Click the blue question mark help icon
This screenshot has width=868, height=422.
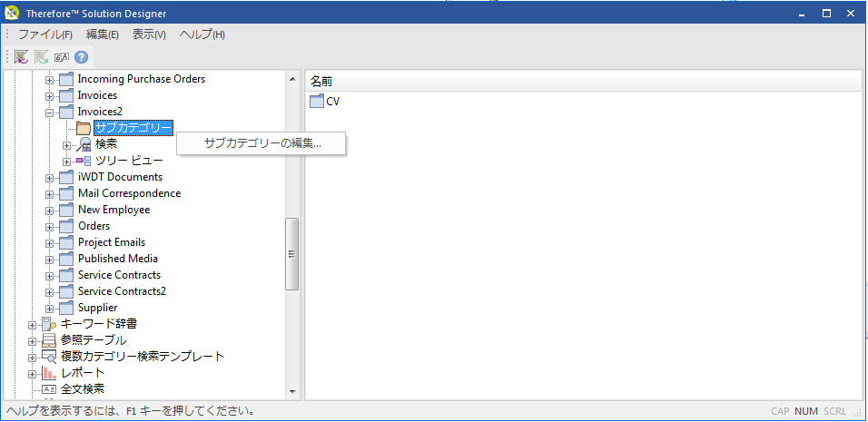click(82, 56)
